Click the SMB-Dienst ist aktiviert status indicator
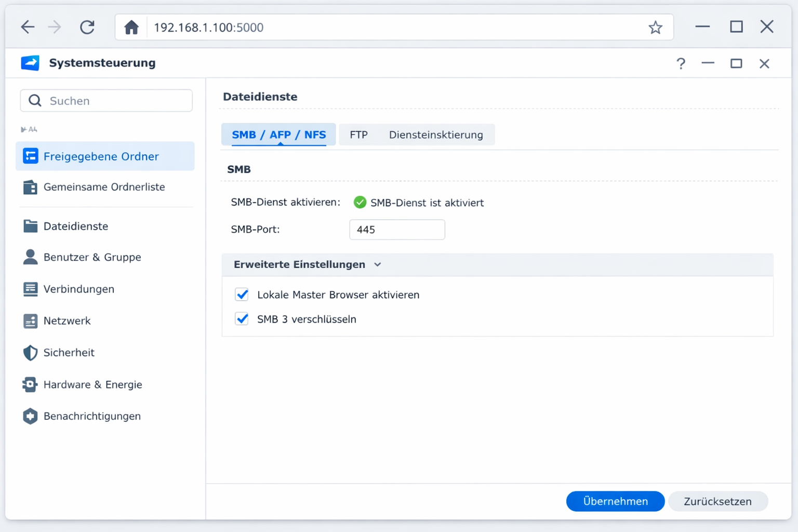 (360, 202)
